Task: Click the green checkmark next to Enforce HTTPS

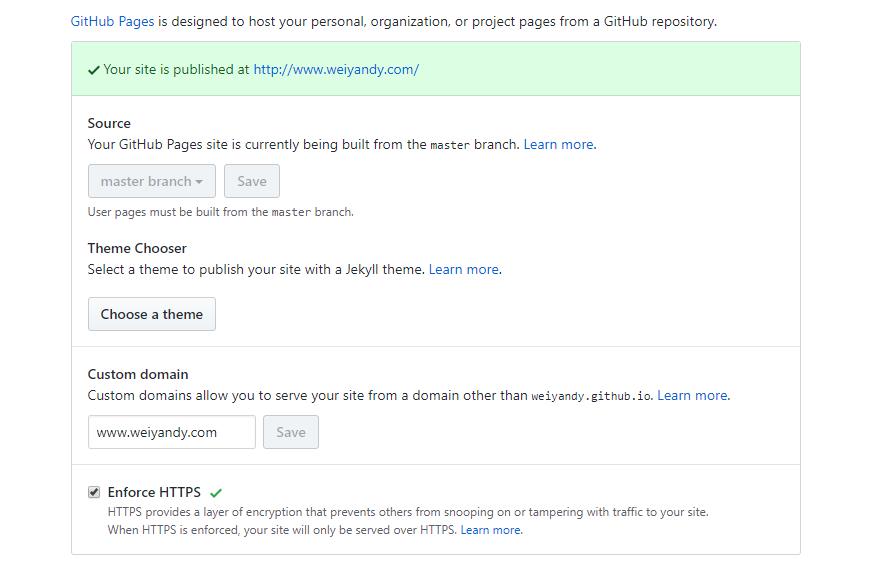Action: tap(216, 492)
